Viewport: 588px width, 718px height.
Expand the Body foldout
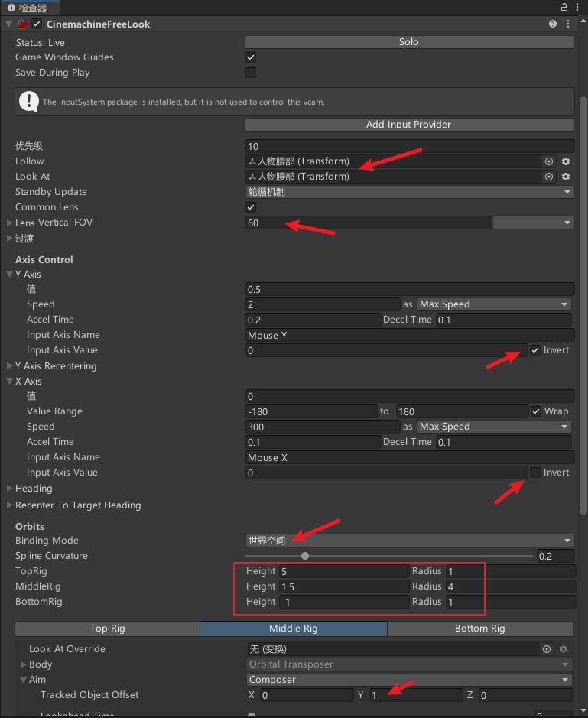(x=24, y=664)
